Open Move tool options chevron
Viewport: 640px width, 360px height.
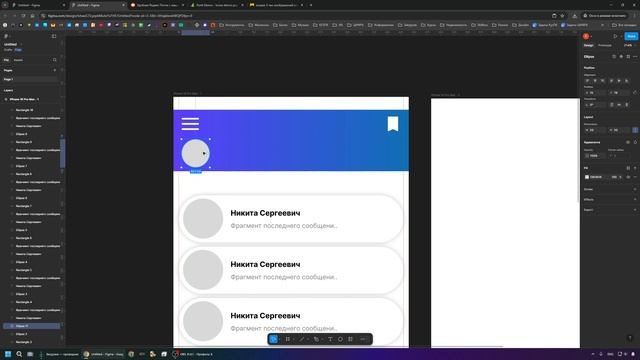pos(280,339)
